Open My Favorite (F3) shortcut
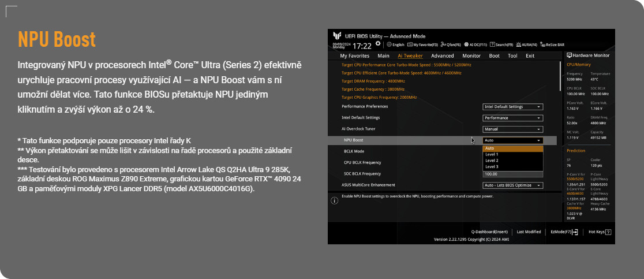The image size is (644, 279). 422,44
